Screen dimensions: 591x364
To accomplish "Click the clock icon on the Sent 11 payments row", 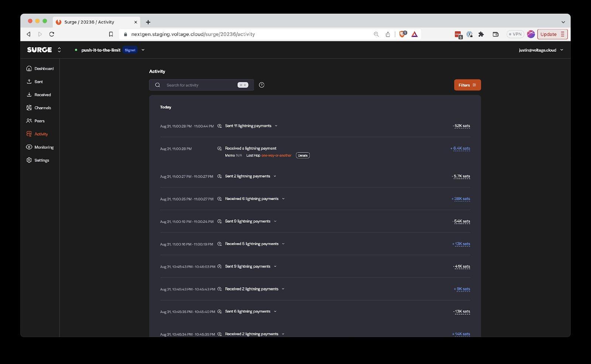I will pyautogui.click(x=219, y=126).
